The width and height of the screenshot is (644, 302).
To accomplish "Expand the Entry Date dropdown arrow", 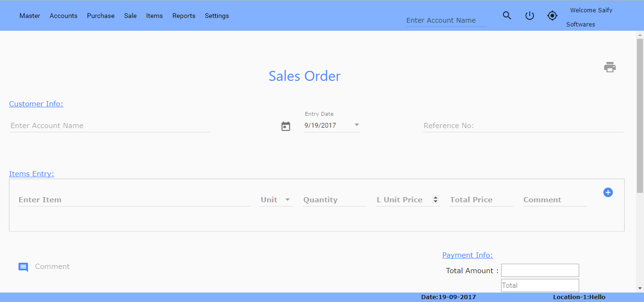I will coord(357,125).
